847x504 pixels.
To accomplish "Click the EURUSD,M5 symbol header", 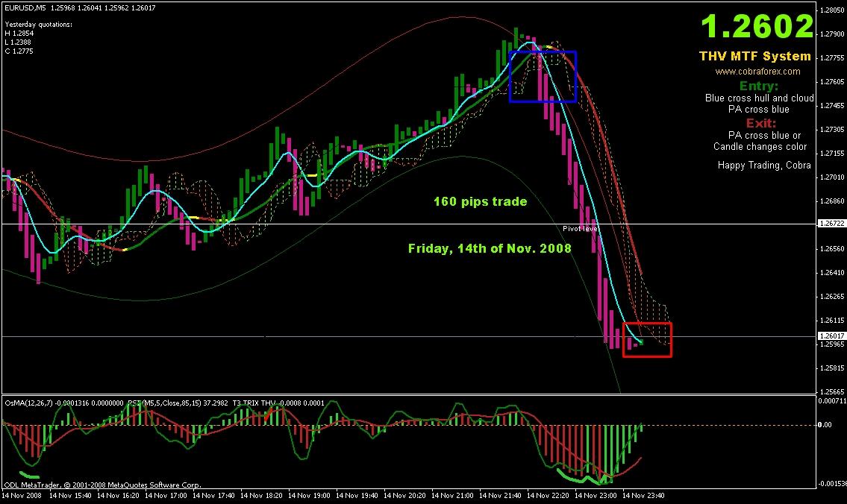I will tap(25, 8).
